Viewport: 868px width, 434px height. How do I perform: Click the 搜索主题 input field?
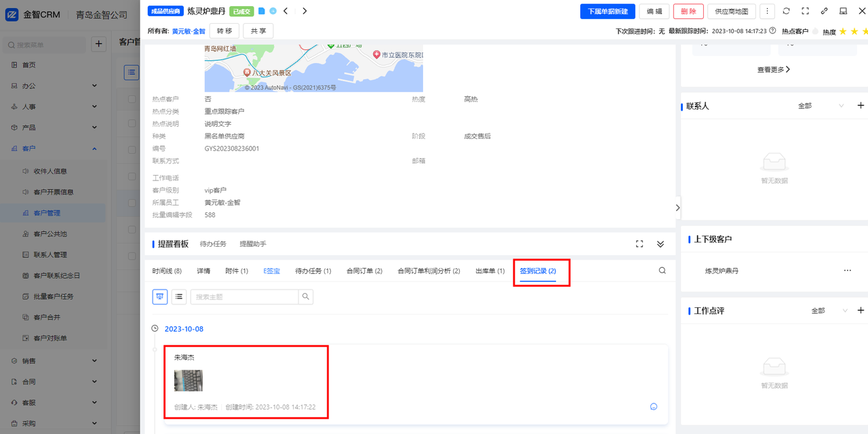click(245, 296)
